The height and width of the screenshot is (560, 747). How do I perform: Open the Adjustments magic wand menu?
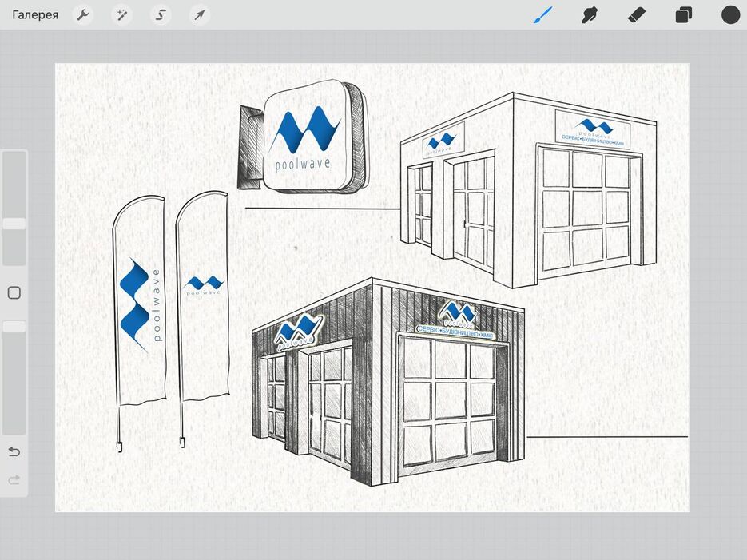(x=122, y=14)
